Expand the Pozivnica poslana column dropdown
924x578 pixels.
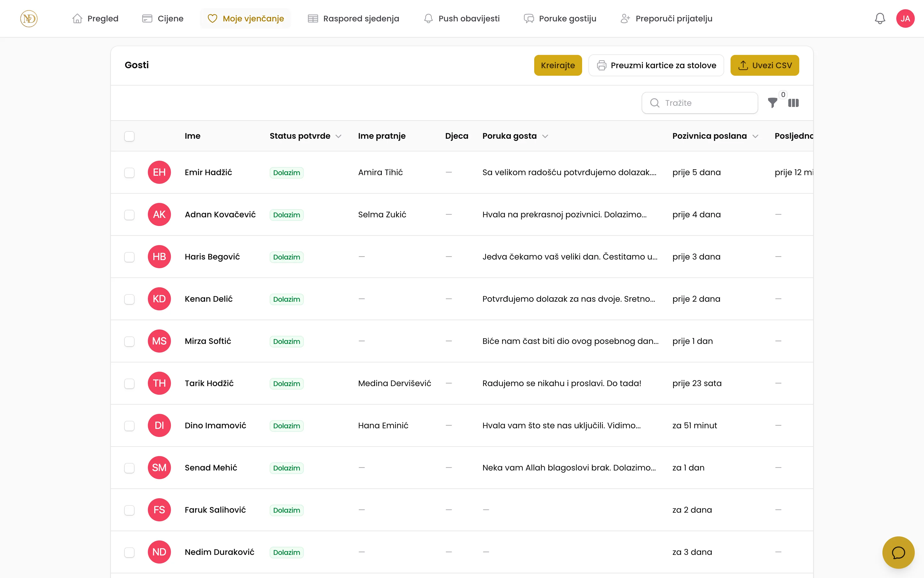click(755, 136)
